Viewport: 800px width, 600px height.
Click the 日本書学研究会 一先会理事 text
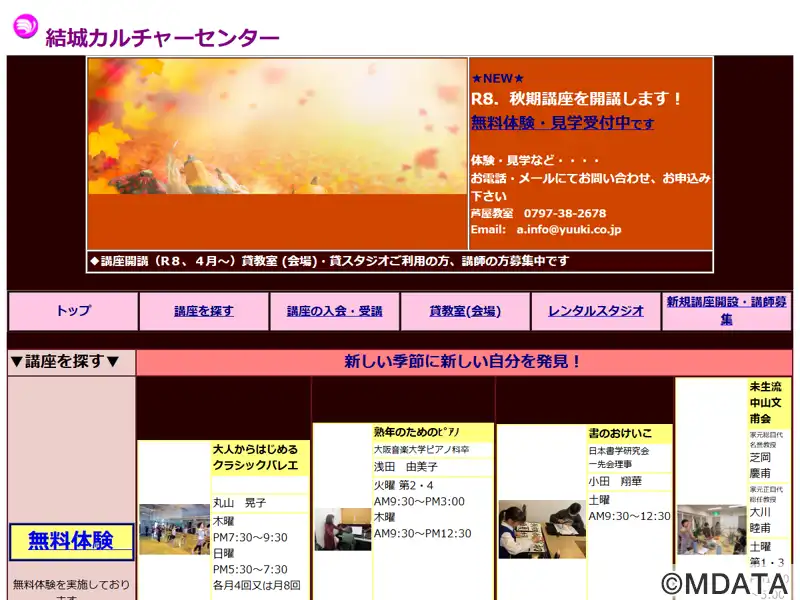(619, 458)
